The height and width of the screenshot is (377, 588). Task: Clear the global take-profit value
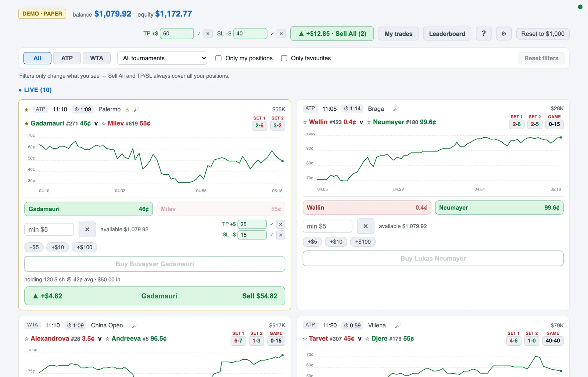pyautogui.click(x=208, y=33)
